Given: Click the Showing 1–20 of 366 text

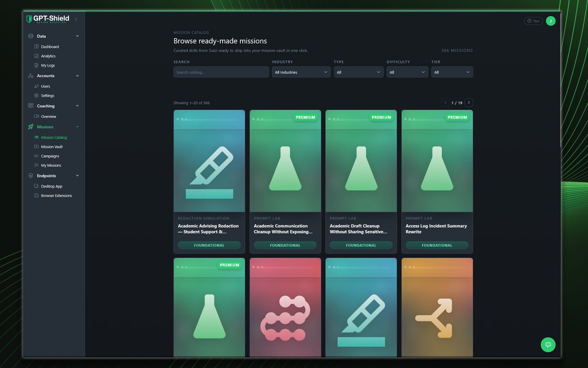Looking at the screenshot, I should tap(192, 103).
